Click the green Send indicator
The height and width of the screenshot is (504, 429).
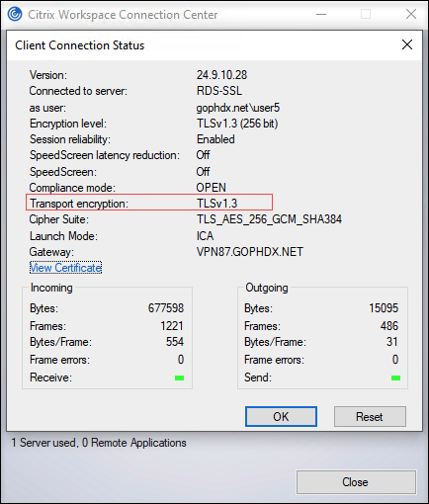coord(395,378)
